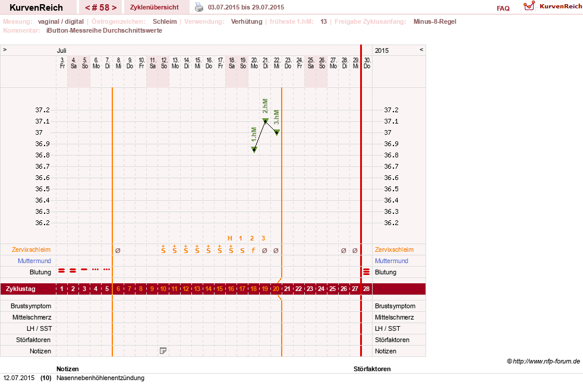583x392 pixels.
Task: Click the left 'Mittelschmerz' row label
Action: 31,317
